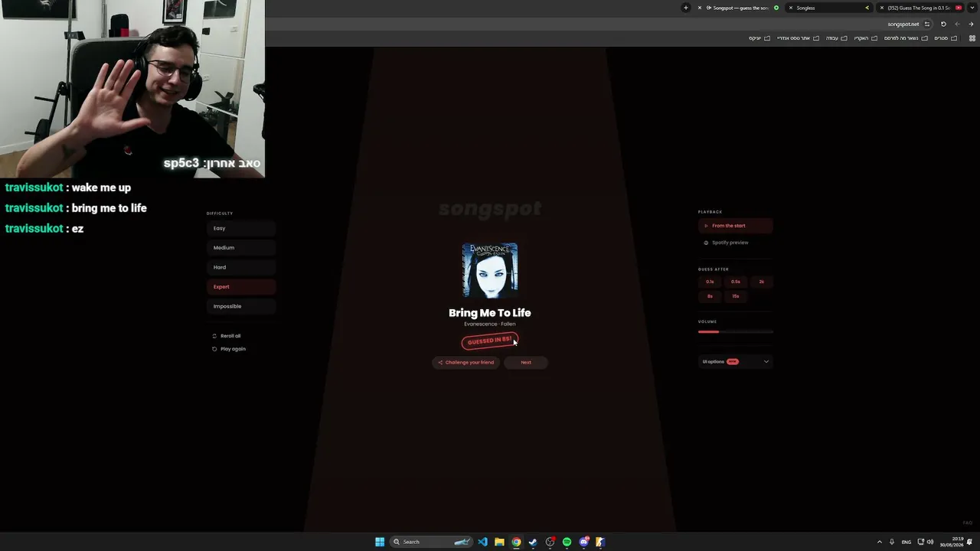Open Google Chrome from taskbar
This screenshot has width=980, height=551.
click(x=516, y=542)
